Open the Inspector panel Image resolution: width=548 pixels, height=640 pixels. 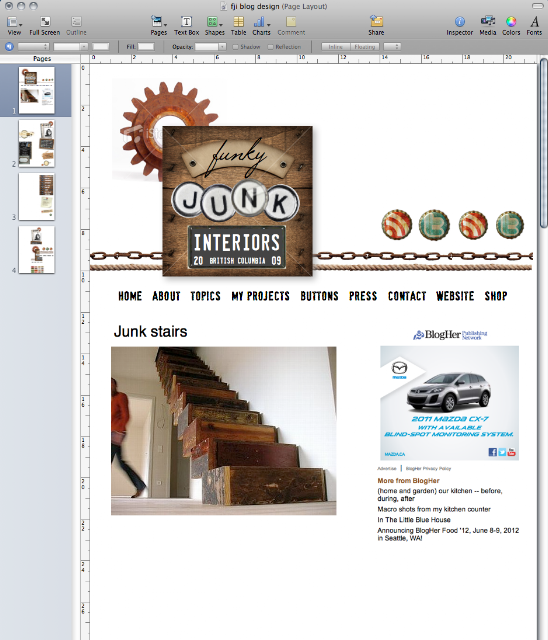[x=459, y=25]
